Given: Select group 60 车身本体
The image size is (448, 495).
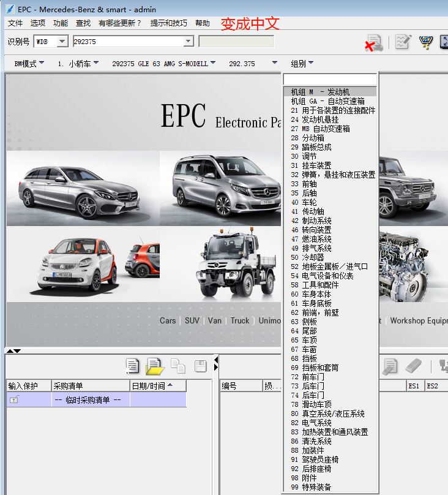Looking at the screenshot, I should (x=330, y=294).
